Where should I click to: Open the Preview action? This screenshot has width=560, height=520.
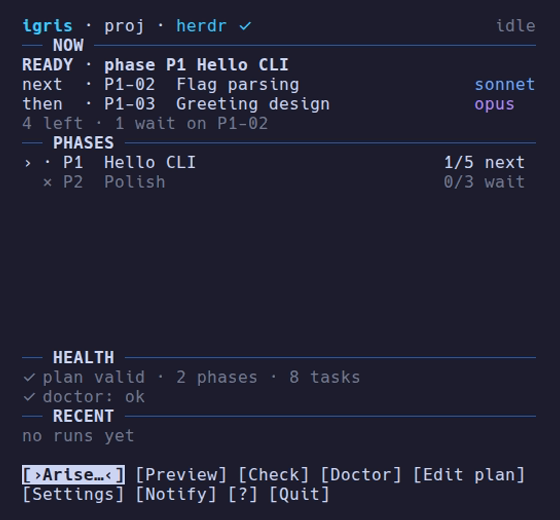[181, 475]
